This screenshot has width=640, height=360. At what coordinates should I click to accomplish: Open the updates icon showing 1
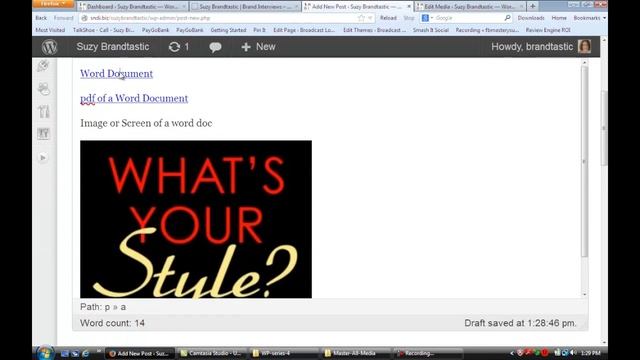coord(179,47)
